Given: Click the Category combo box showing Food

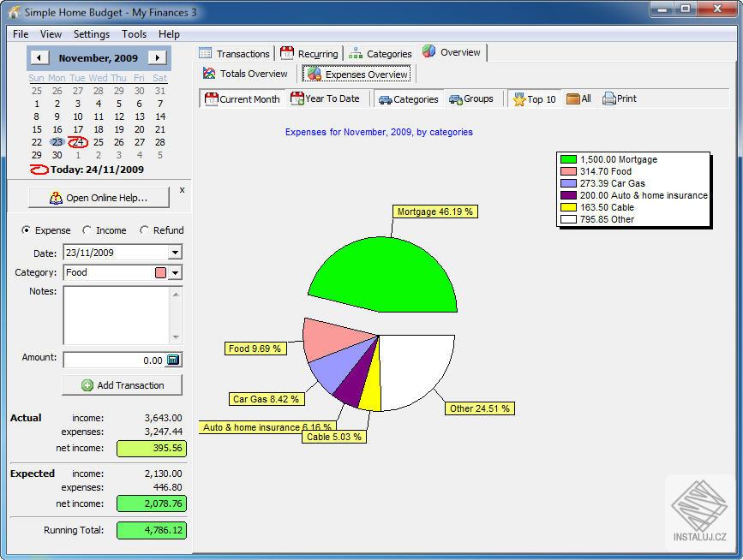Looking at the screenshot, I should [x=123, y=272].
